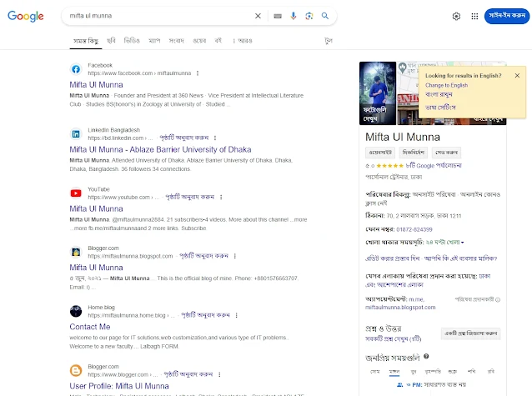Click the blue sign-in button

[507, 16]
